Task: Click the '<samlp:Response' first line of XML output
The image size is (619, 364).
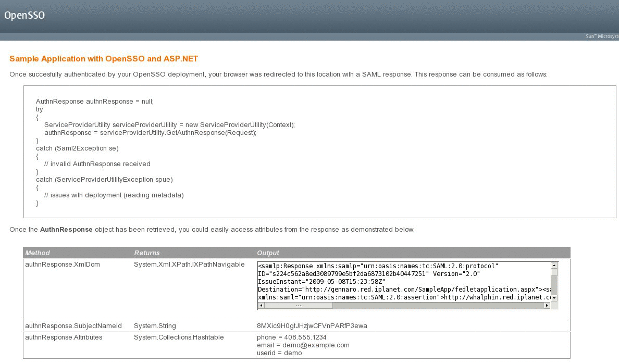Action: 378,266
